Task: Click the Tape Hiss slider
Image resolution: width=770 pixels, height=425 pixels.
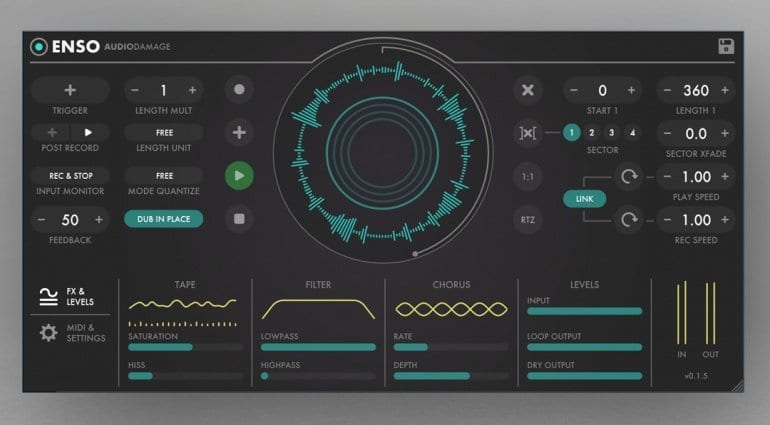Action: pos(186,376)
